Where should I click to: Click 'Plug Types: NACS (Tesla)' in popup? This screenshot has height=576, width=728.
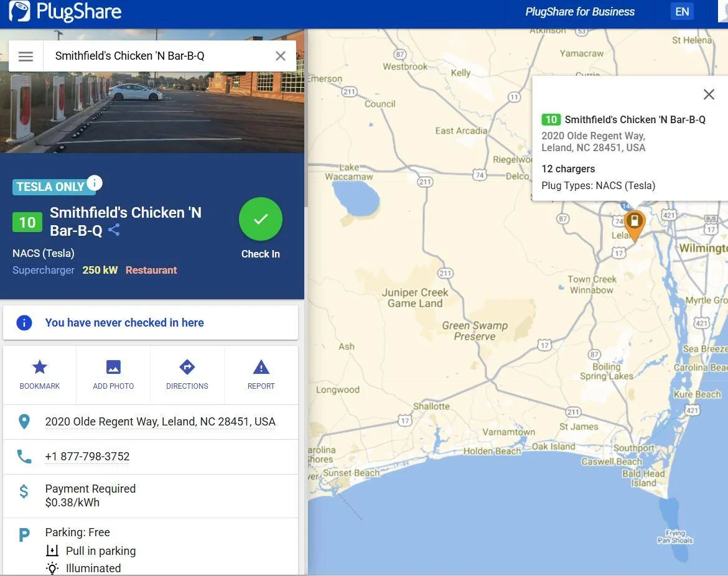(x=599, y=185)
